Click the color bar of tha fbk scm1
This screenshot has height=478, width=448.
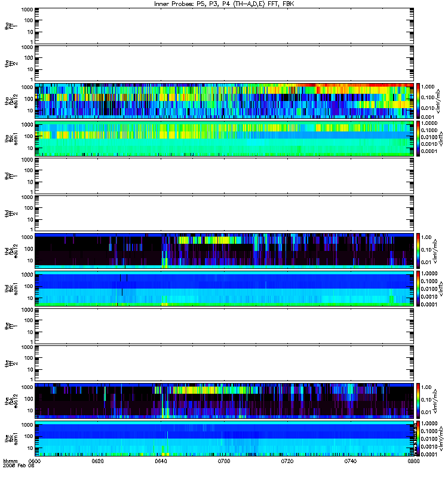coord(418,139)
